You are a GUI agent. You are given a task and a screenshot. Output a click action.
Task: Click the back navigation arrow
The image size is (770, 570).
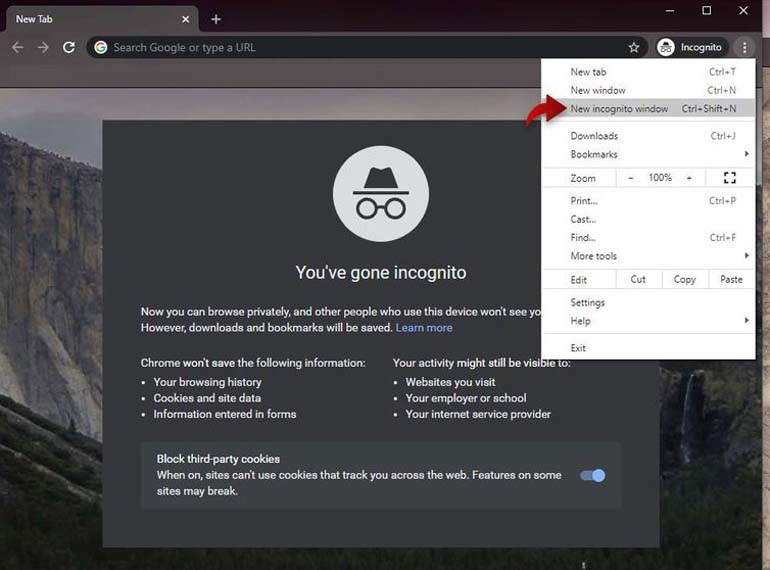17,47
